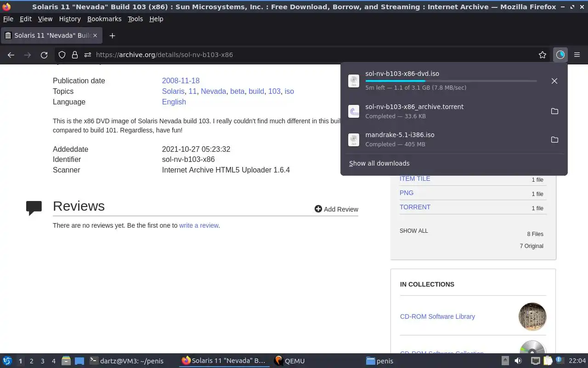Open the iso topic link
This screenshot has height=368, width=588.
[289, 91]
